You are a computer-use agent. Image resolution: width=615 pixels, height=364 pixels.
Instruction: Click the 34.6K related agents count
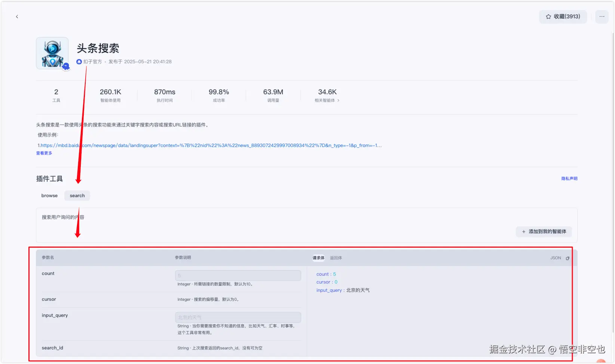(x=327, y=92)
